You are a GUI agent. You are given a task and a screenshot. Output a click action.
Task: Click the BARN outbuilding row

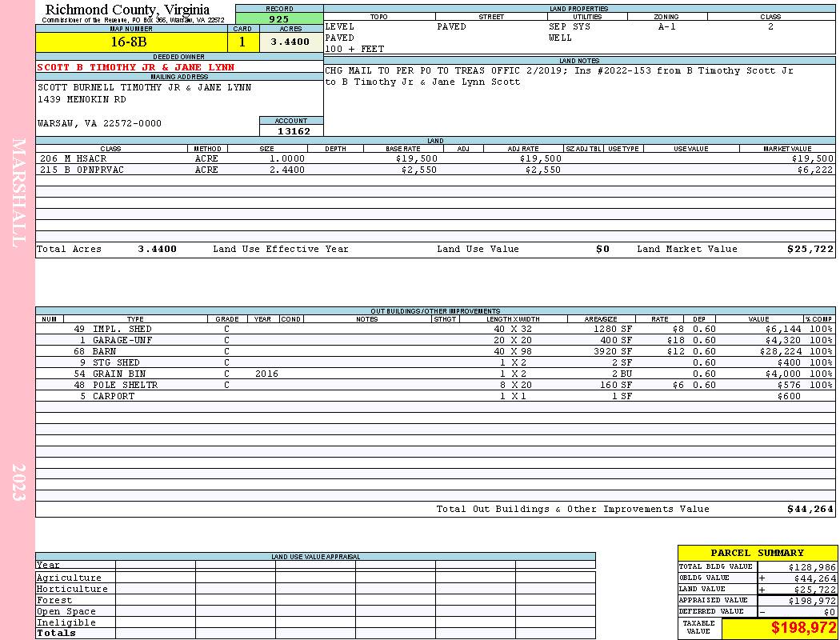coord(435,351)
